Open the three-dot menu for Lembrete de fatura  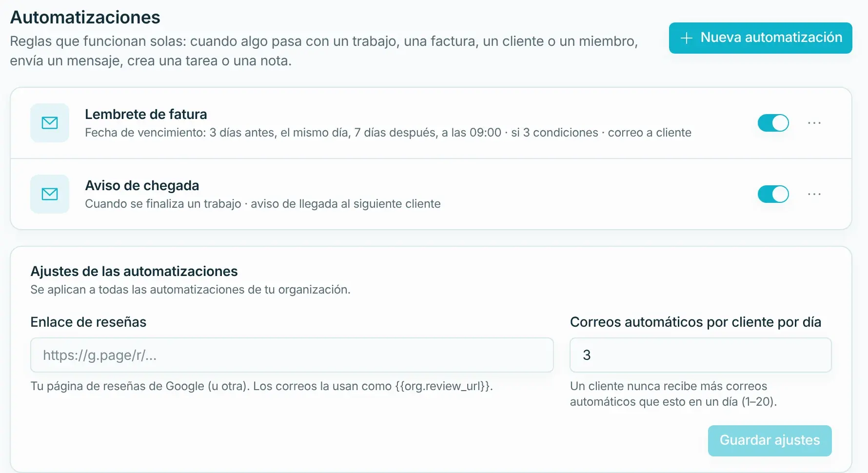tap(814, 123)
